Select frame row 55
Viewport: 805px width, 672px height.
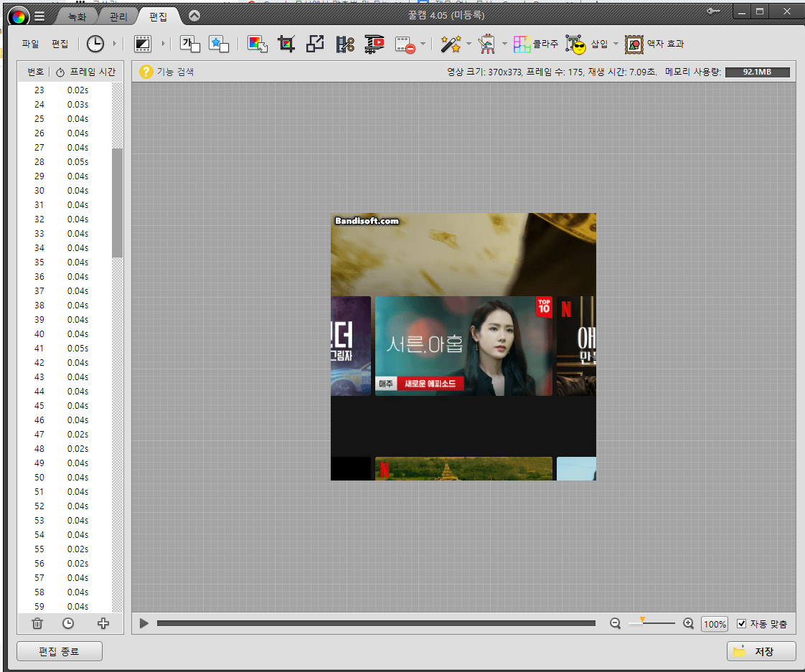[x=65, y=549]
